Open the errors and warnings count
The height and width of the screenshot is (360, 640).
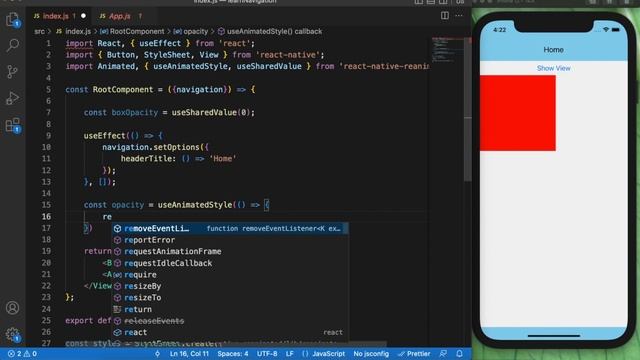pos(22,353)
